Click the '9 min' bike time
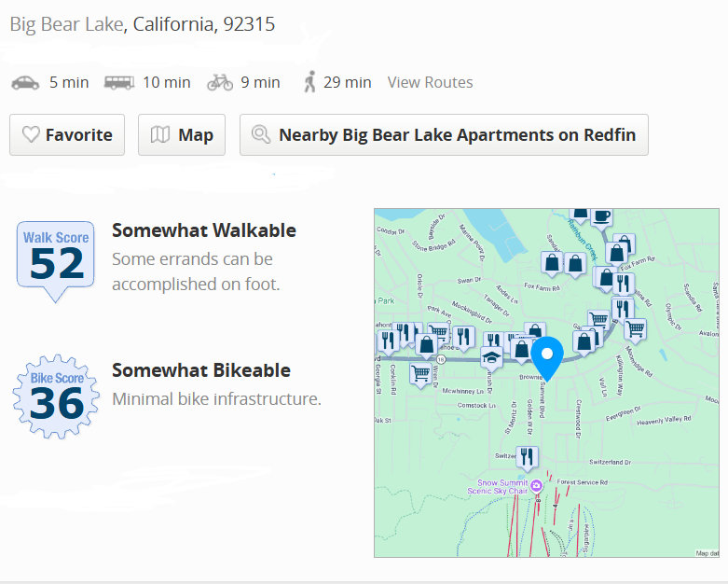The image size is (728, 584). (x=260, y=82)
